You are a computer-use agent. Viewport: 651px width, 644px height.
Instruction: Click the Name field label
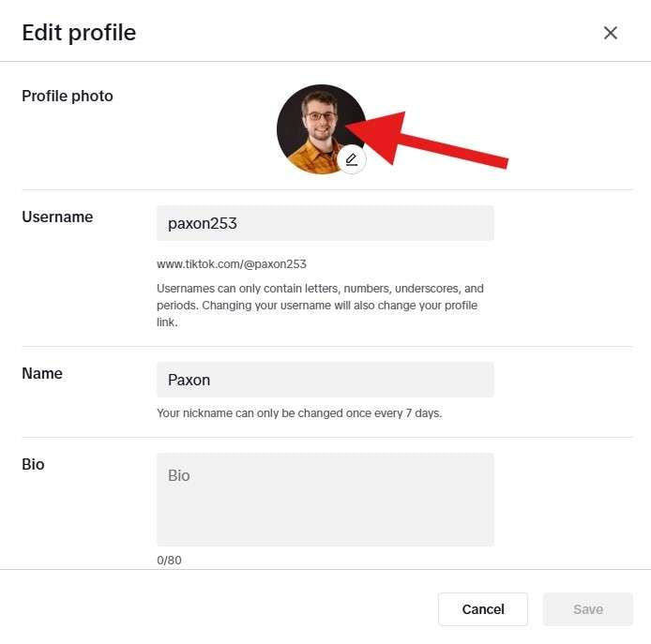[42, 373]
